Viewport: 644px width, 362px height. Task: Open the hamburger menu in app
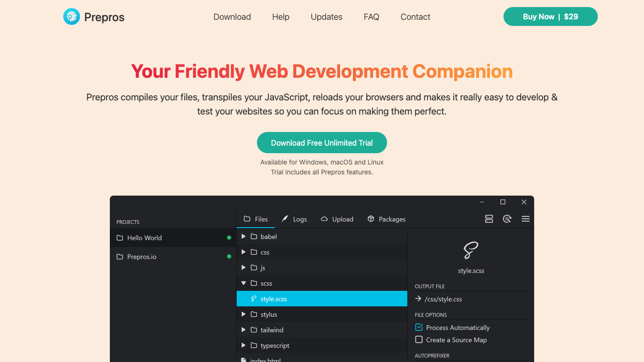[526, 219]
